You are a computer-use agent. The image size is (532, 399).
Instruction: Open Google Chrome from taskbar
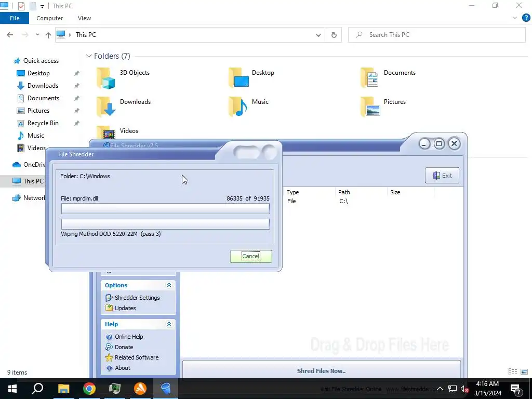point(89,389)
